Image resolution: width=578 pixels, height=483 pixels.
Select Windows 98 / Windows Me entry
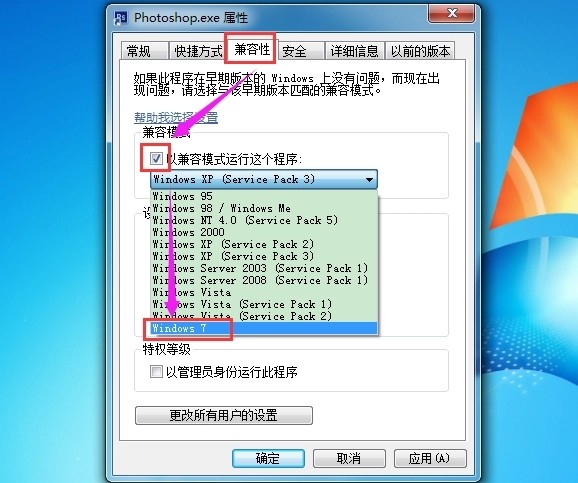pos(264,208)
